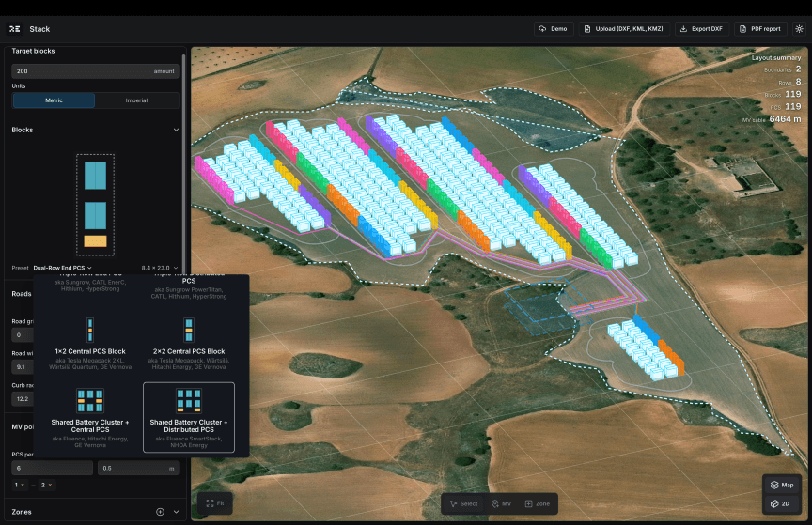Load the Demo project
The image size is (812, 525).
553,29
